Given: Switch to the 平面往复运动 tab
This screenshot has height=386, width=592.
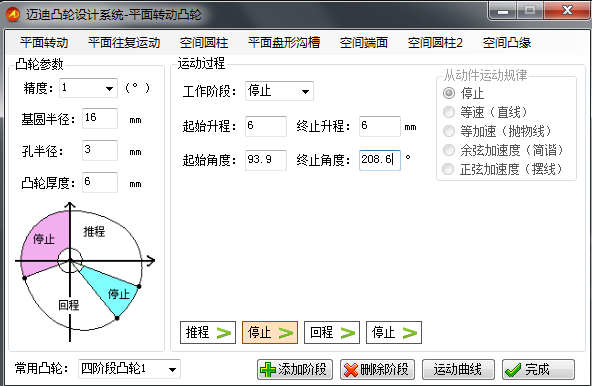Looking at the screenshot, I should (x=124, y=42).
